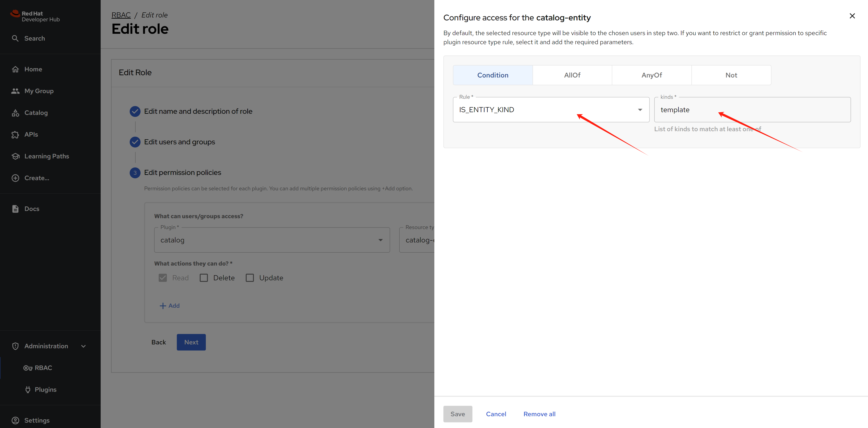Image resolution: width=868 pixels, height=428 pixels.
Task: Click the Docs document icon
Action: [15, 209]
